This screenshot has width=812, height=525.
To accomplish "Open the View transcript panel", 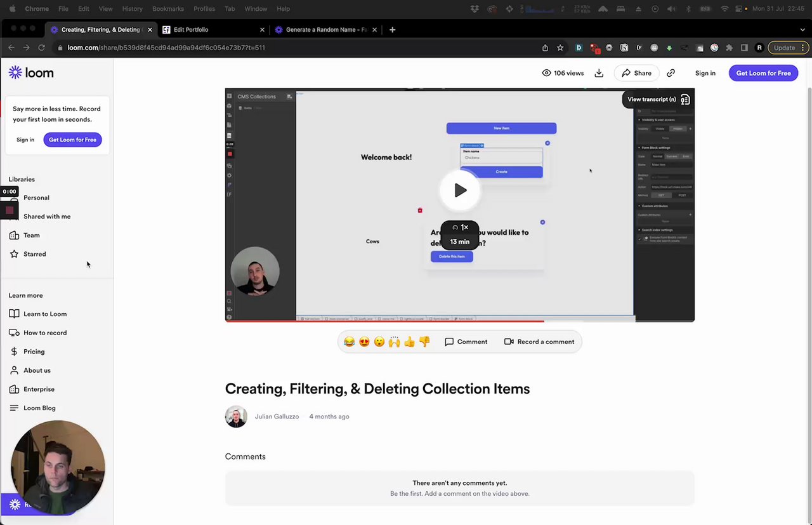I will coord(658,100).
